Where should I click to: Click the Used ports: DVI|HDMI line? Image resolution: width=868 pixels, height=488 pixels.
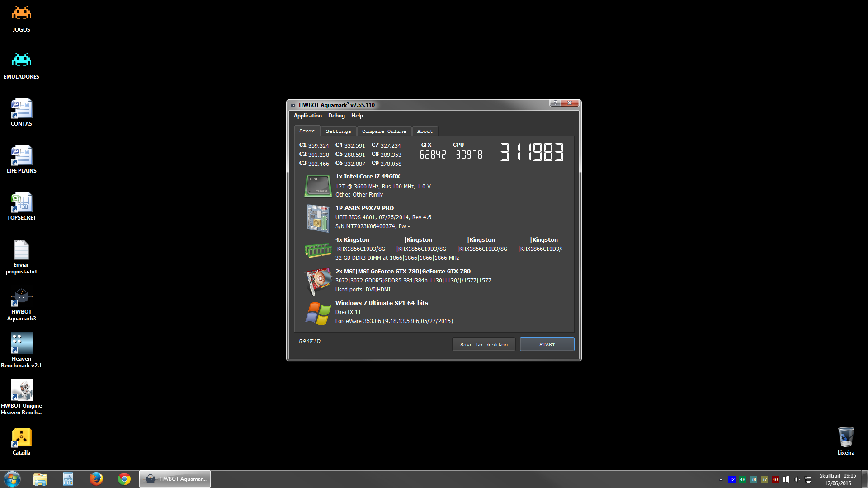coord(363,290)
